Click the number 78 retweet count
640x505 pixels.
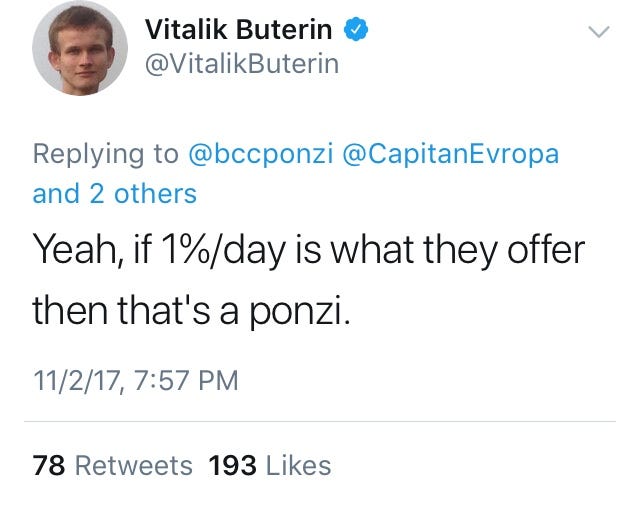pyautogui.click(x=49, y=465)
